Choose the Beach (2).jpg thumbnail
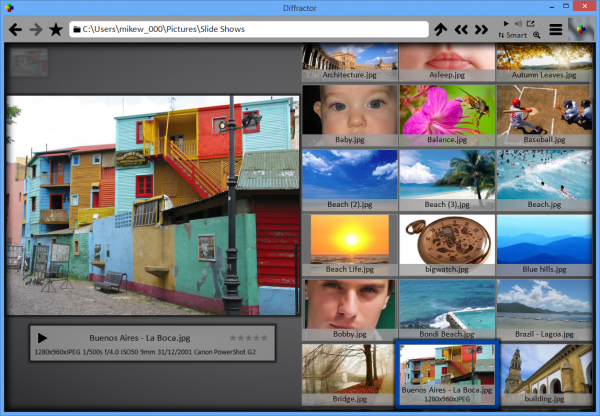600x416 pixels. click(x=350, y=180)
